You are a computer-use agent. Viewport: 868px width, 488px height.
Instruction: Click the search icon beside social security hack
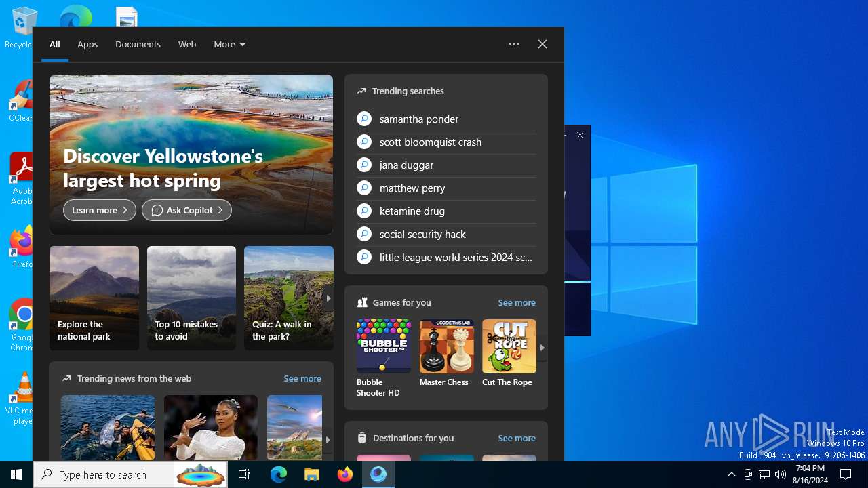tap(364, 234)
